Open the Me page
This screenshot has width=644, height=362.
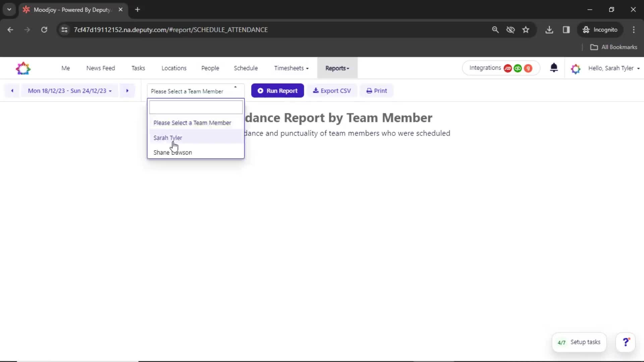(x=65, y=68)
